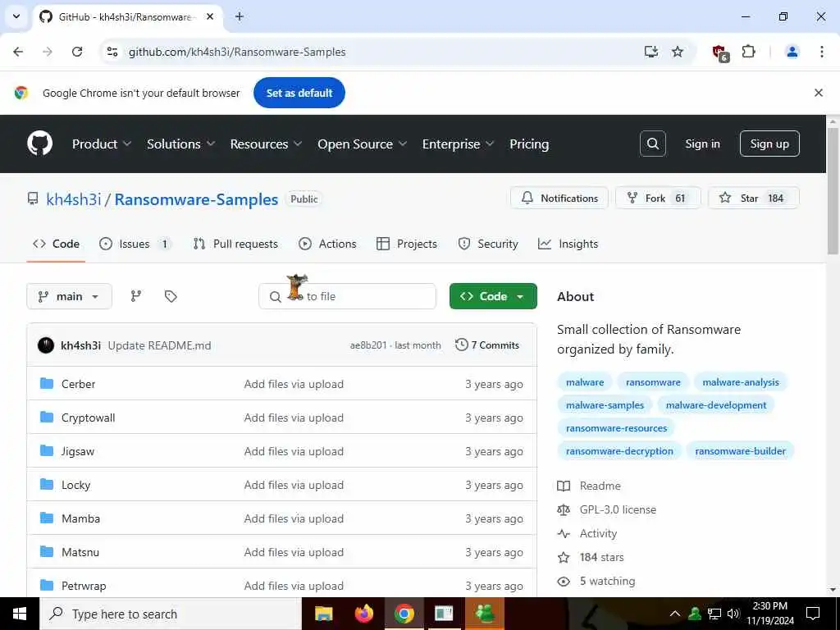Open the green Code dropdown
This screenshot has width=840, height=630.
493,296
